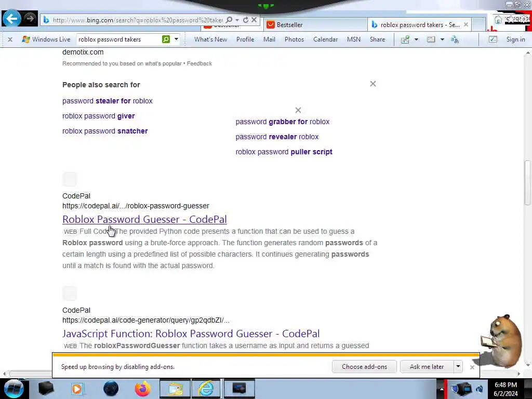Click the horizontal scrollbar right arrow
Screen dimensions: 532x399
pos(519,374)
